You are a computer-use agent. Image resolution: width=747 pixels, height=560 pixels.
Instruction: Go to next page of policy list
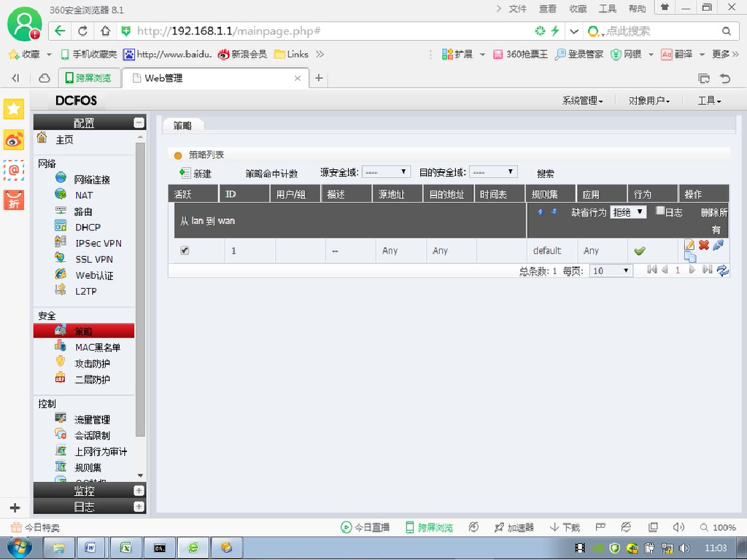pos(692,270)
